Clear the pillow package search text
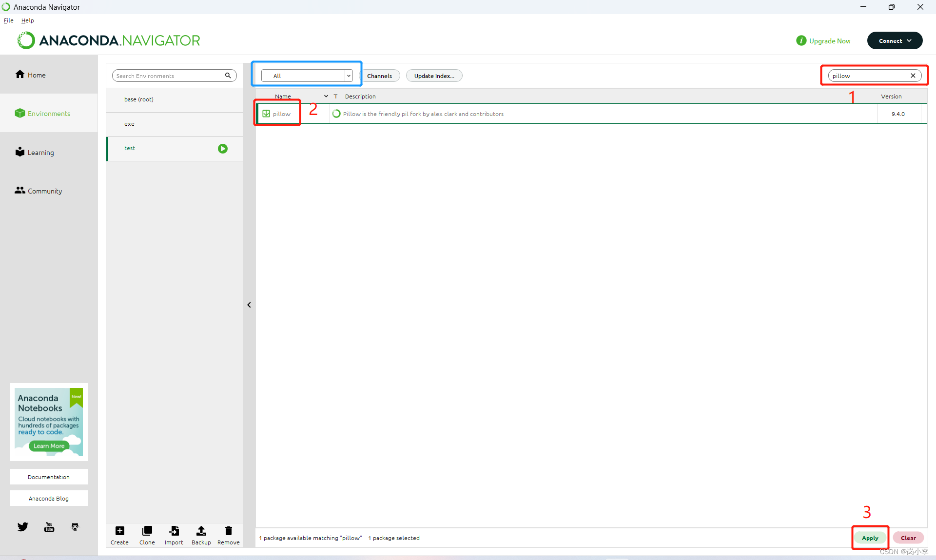Image resolution: width=936 pixels, height=560 pixels. click(913, 76)
